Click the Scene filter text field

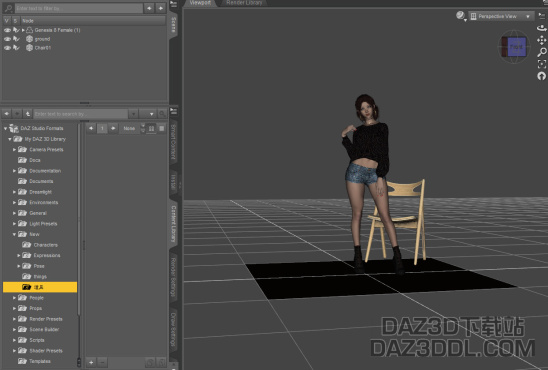click(79, 8)
